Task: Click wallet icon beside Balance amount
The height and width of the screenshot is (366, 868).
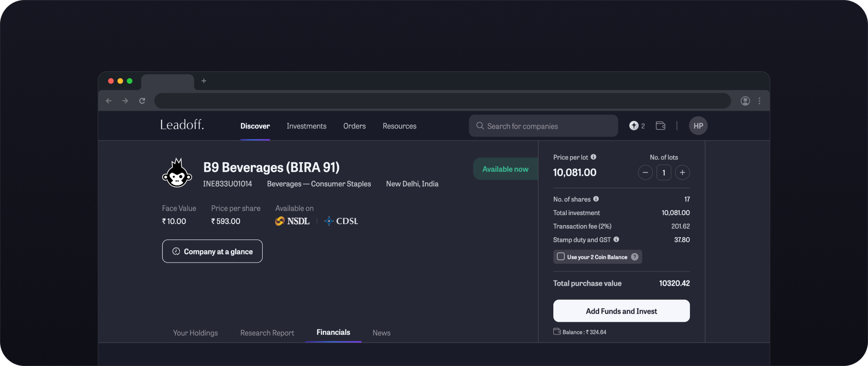Action: (x=557, y=332)
